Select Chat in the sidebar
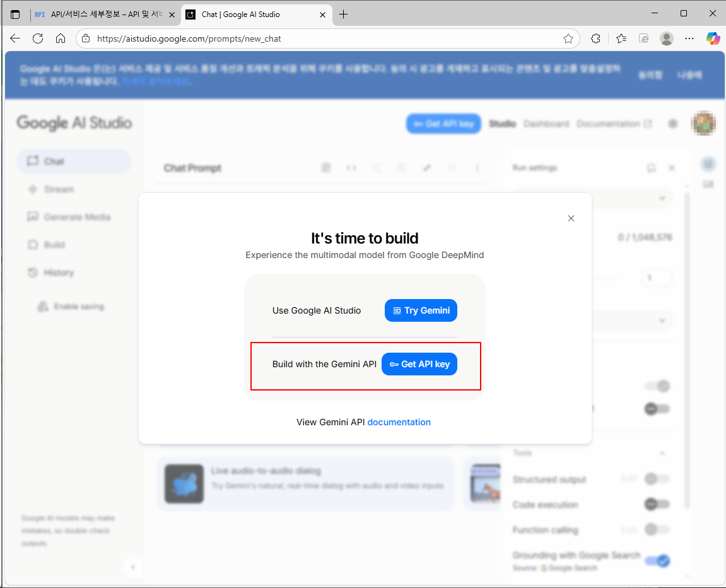 tap(74, 161)
